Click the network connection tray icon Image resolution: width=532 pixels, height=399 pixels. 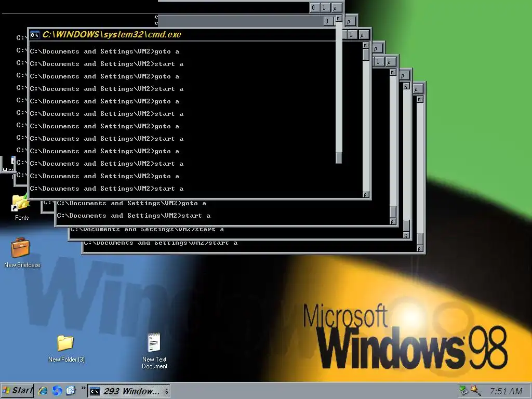point(463,391)
